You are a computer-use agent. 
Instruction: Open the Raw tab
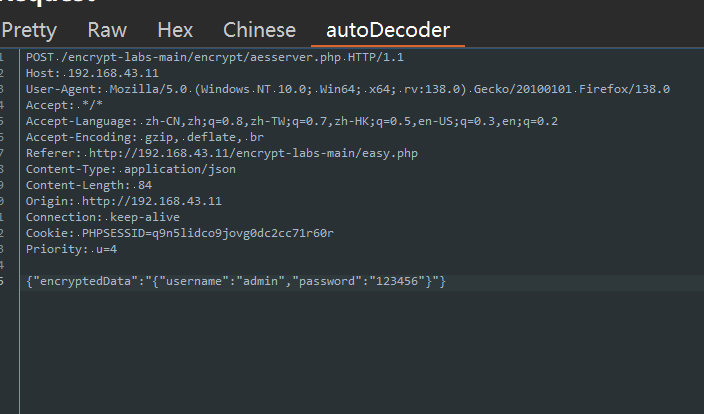pos(107,31)
